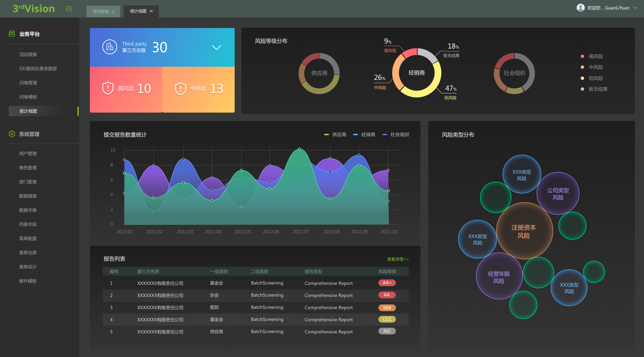Screen dimensions: 644x357
Task: Click the 一级类别 column header
Action: click(x=219, y=271)
